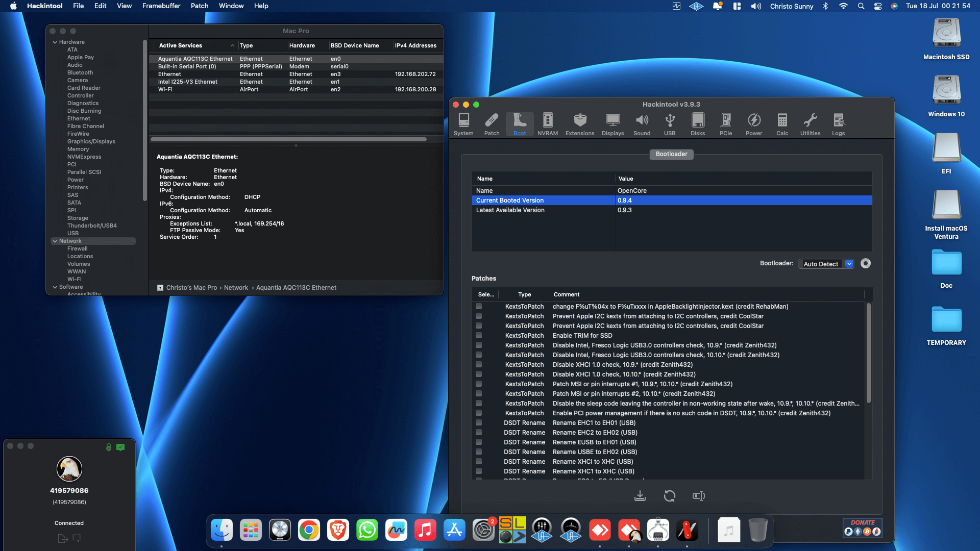Open the Power section in Hackintool
Screen dimensions: 980x551
click(x=754, y=124)
